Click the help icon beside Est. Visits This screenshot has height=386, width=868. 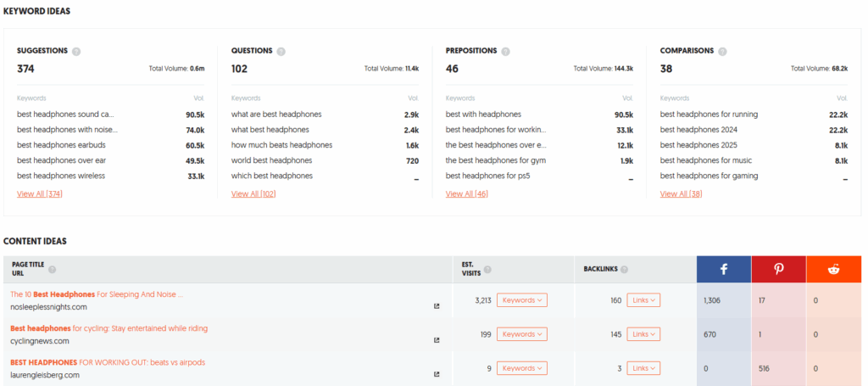(x=487, y=270)
